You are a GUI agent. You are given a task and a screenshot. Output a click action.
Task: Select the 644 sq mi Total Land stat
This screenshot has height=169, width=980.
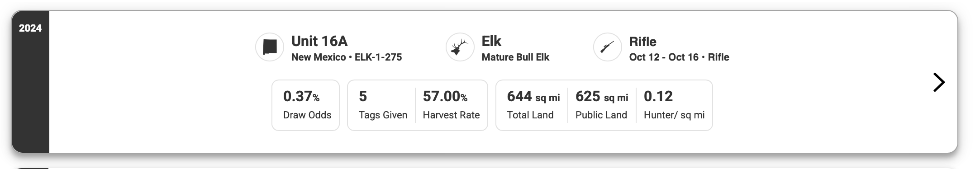click(533, 105)
